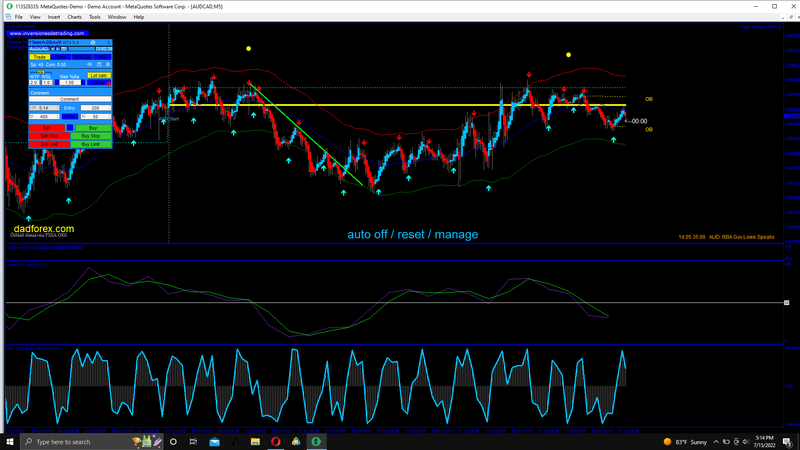Click the Lines button in trade panel
The width and height of the screenshot is (800, 450).
[99, 83]
